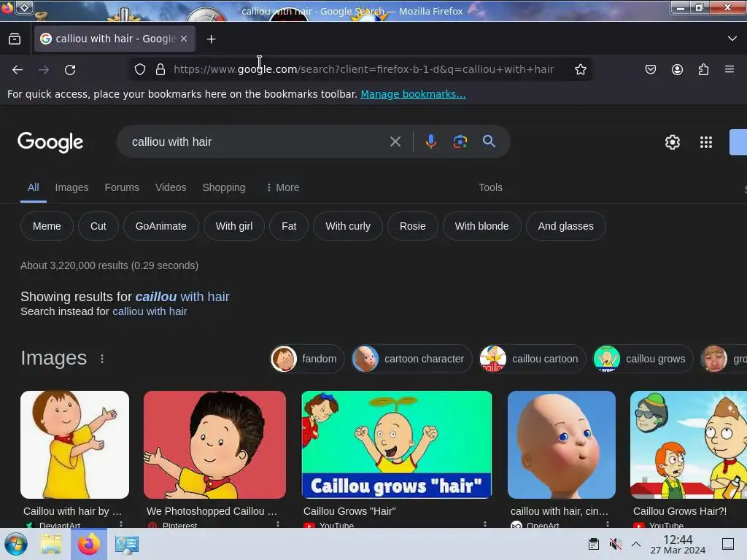The height and width of the screenshot is (560, 747).
Task: Reload the current page
Action: 70,70
